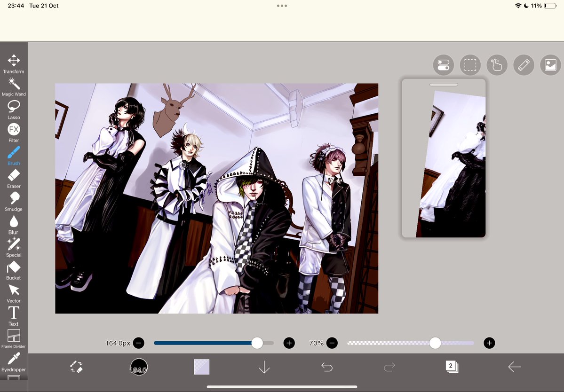Select the Transform tool
Viewport: 564px width, 392px height.
[x=14, y=64]
